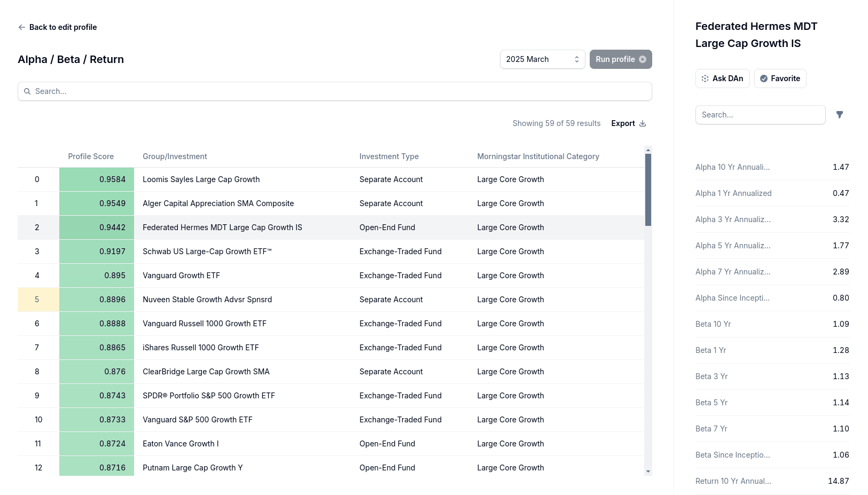Click the Export download icon

[643, 123]
